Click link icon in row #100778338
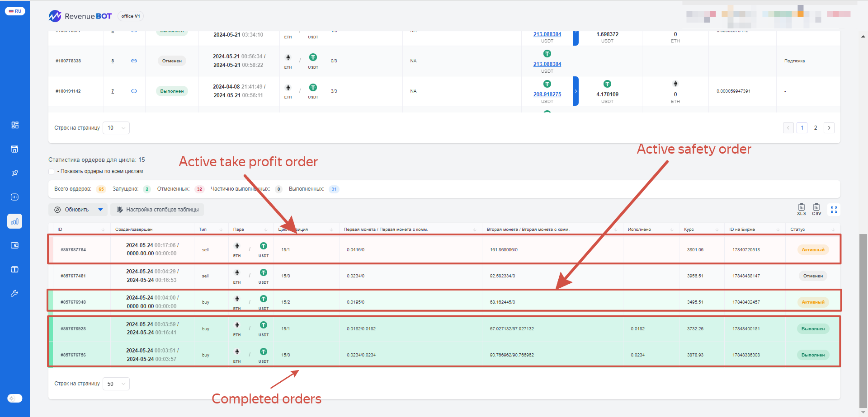The image size is (868, 417). point(134,61)
